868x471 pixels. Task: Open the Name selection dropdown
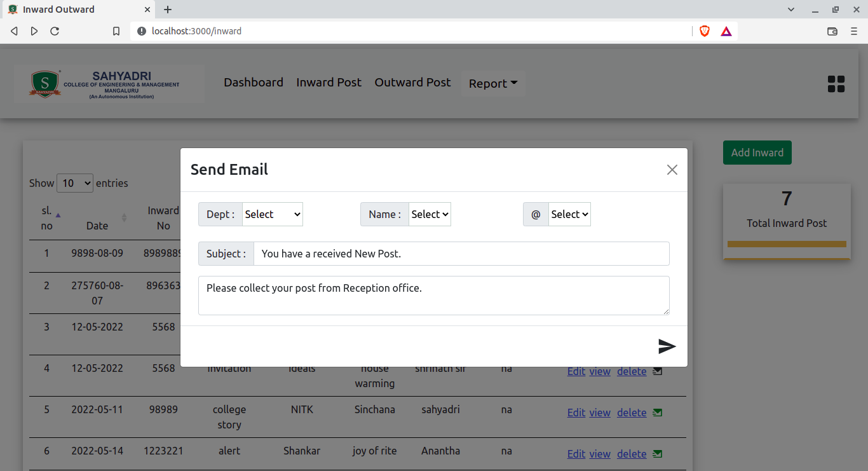click(430, 214)
